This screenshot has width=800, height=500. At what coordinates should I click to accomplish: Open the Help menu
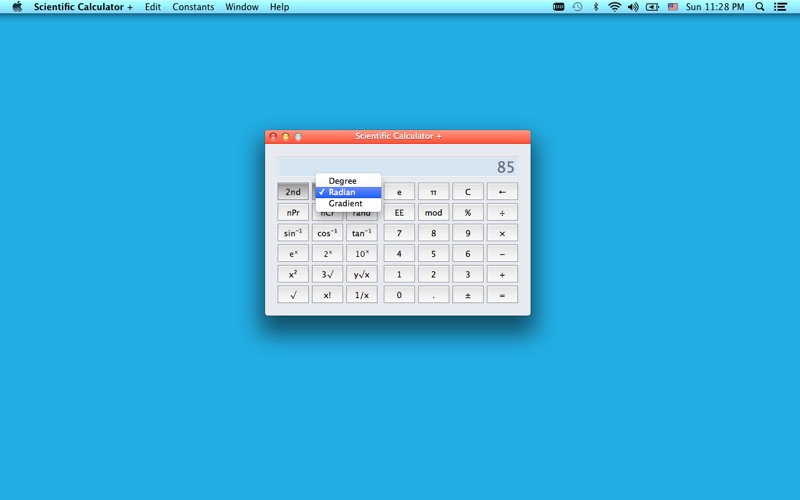point(279,7)
